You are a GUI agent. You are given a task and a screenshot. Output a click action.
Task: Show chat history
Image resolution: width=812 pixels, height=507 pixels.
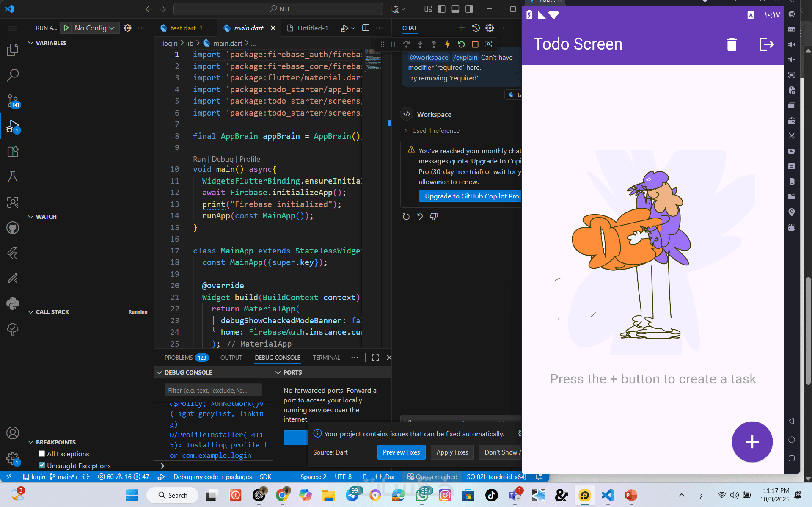click(x=476, y=28)
